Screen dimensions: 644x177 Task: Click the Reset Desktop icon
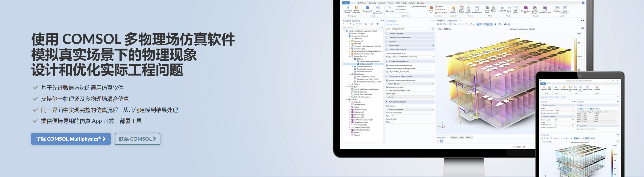pos(565,10)
